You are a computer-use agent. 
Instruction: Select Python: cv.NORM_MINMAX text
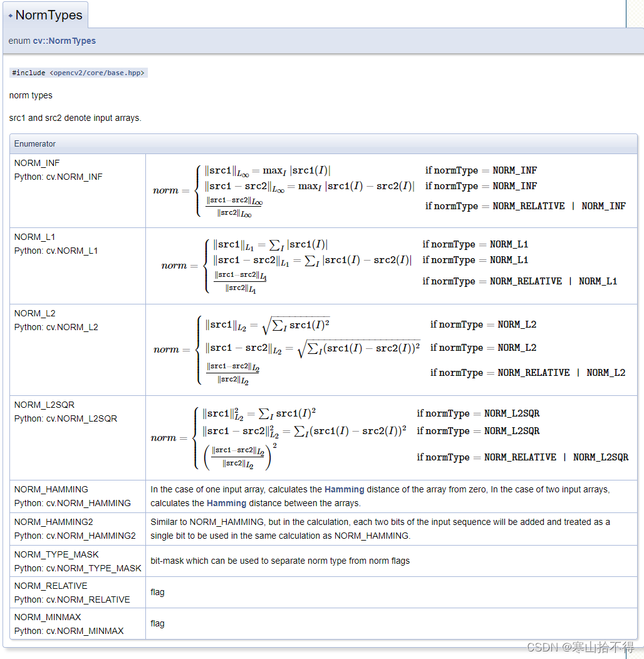tap(69, 631)
